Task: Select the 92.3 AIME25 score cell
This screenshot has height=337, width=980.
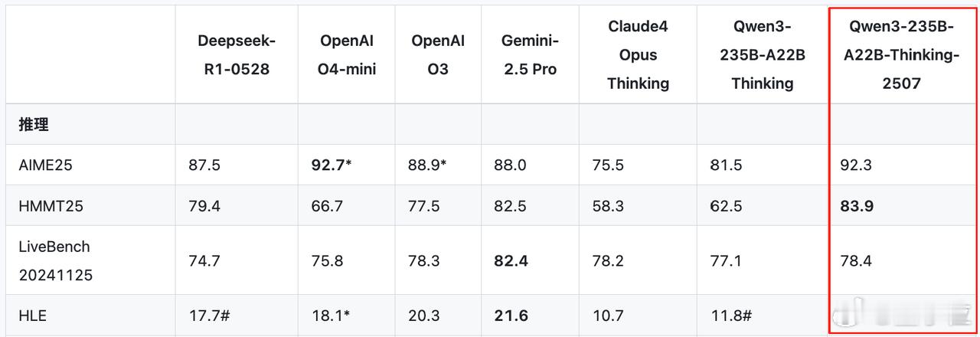Action: click(x=856, y=165)
